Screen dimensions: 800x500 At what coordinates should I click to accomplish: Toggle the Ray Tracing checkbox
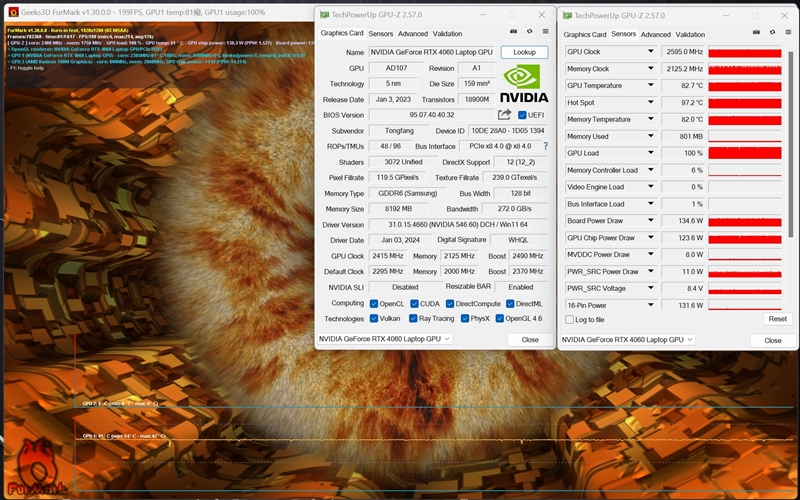pyautogui.click(x=413, y=318)
